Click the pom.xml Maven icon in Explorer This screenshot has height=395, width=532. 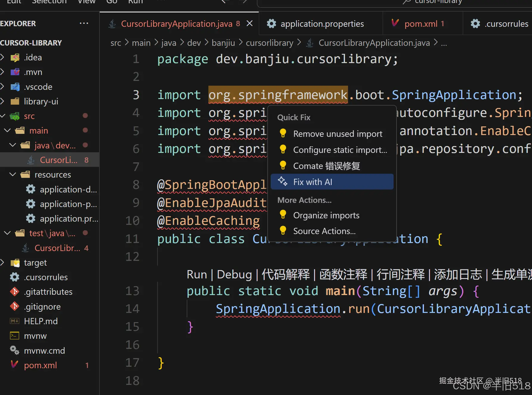(15, 365)
